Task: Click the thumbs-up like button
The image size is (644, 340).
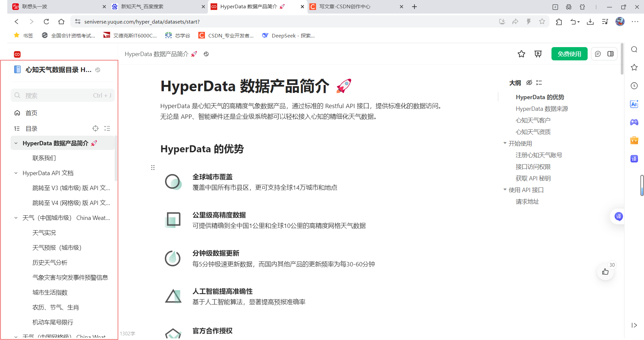Action: [x=606, y=272]
